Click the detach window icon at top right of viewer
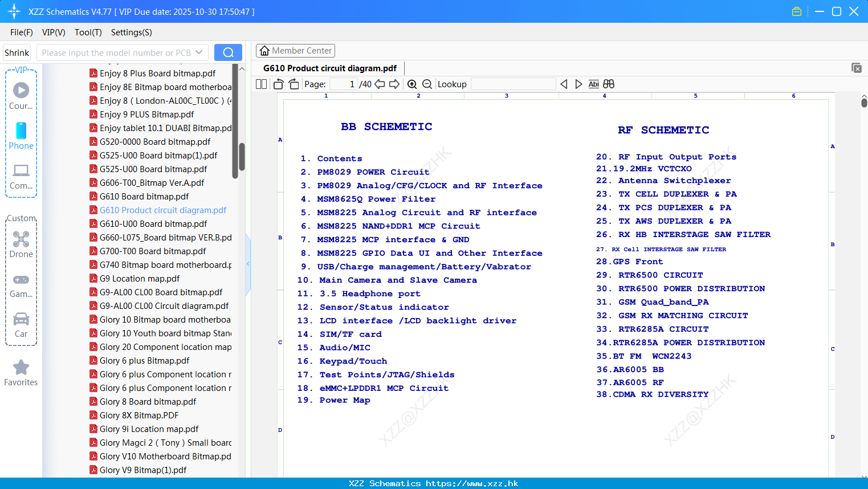The image size is (868, 489). [857, 68]
